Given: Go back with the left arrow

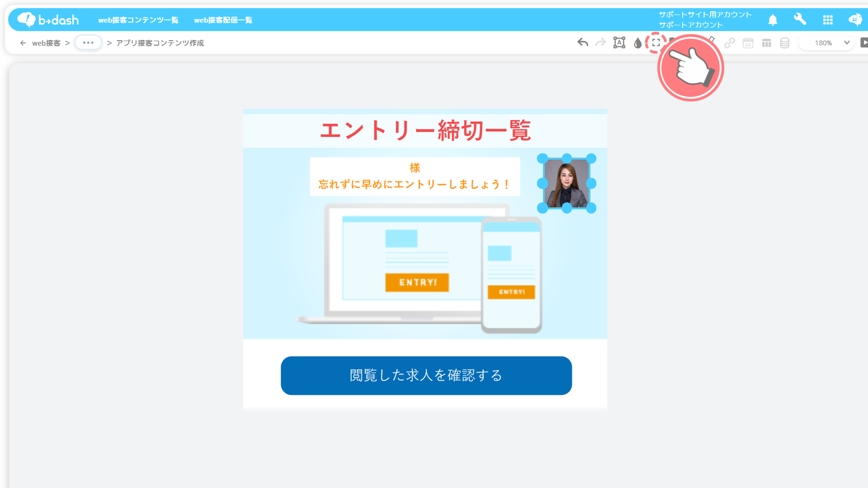Looking at the screenshot, I should [23, 43].
